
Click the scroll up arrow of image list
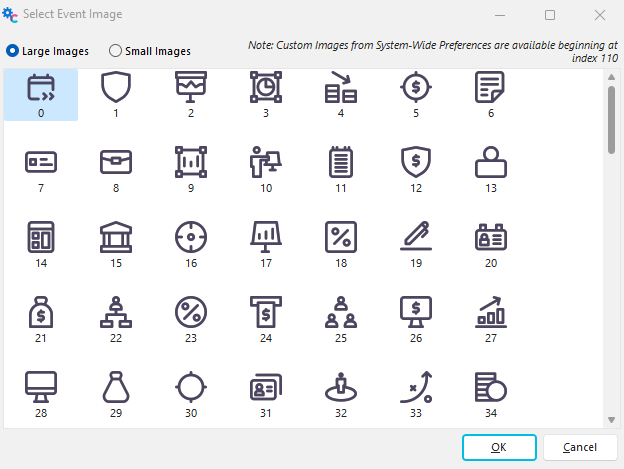[611, 77]
